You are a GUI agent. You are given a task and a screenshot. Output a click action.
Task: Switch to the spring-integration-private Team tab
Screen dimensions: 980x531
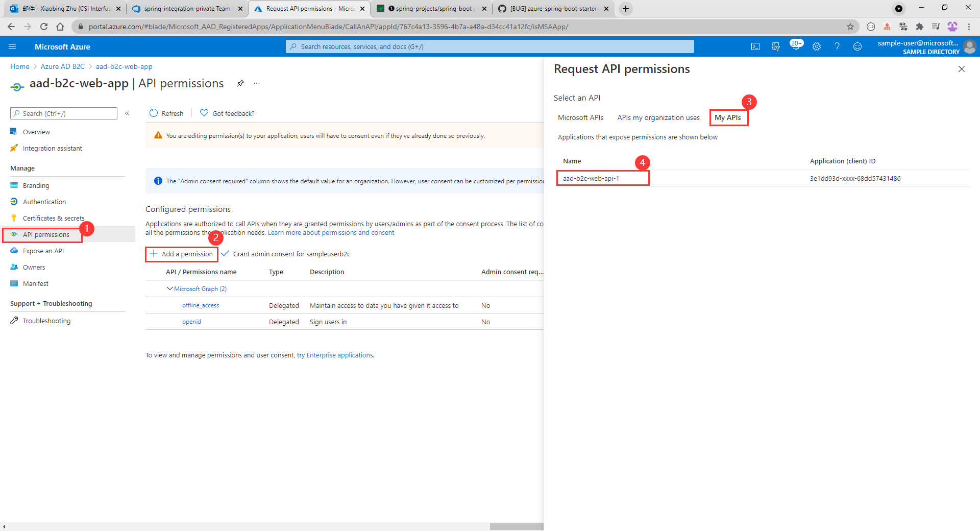pyautogui.click(x=187, y=9)
